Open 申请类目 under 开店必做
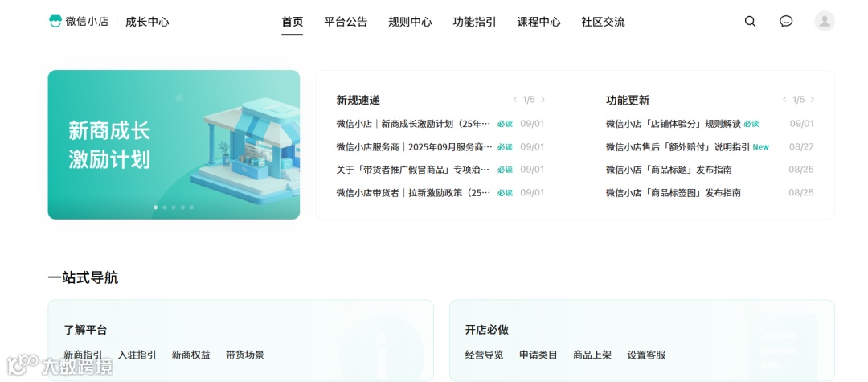This screenshot has height=382, width=868. [x=538, y=355]
